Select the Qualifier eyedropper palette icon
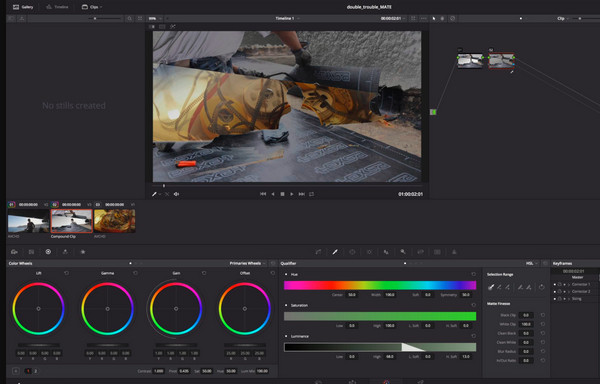Image resolution: width=600 pixels, height=384 pixels. (x=335, y=252)
